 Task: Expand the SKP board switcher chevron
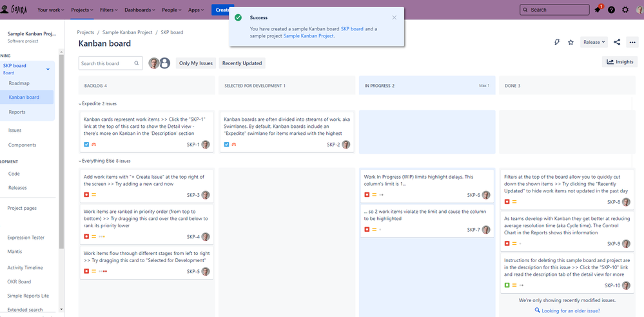pos(48,69)
